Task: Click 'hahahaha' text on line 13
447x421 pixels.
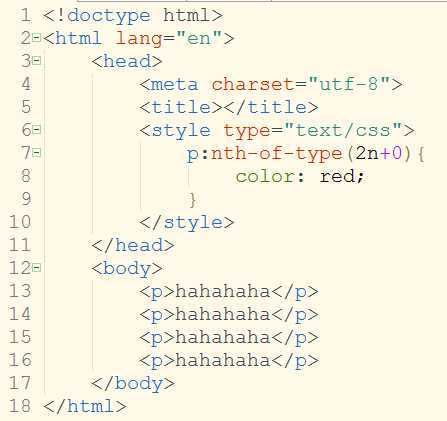Action: (x=223, y=291)
